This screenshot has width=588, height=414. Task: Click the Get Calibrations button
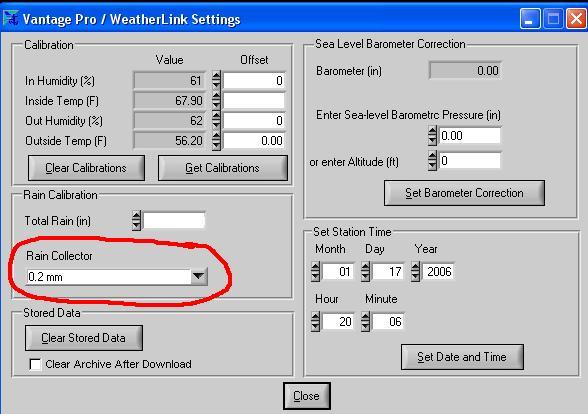coord(223,168)
